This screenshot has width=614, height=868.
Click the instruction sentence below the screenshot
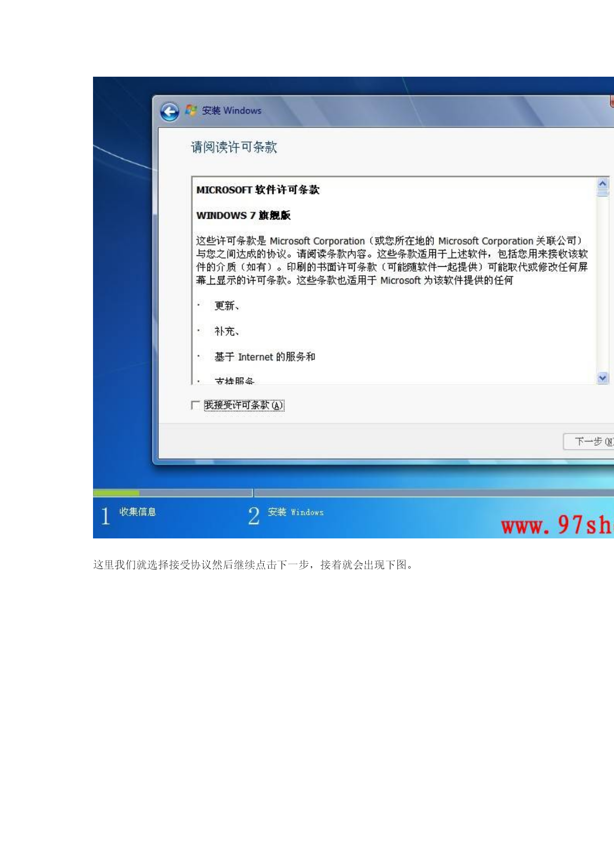coord(253,565)
